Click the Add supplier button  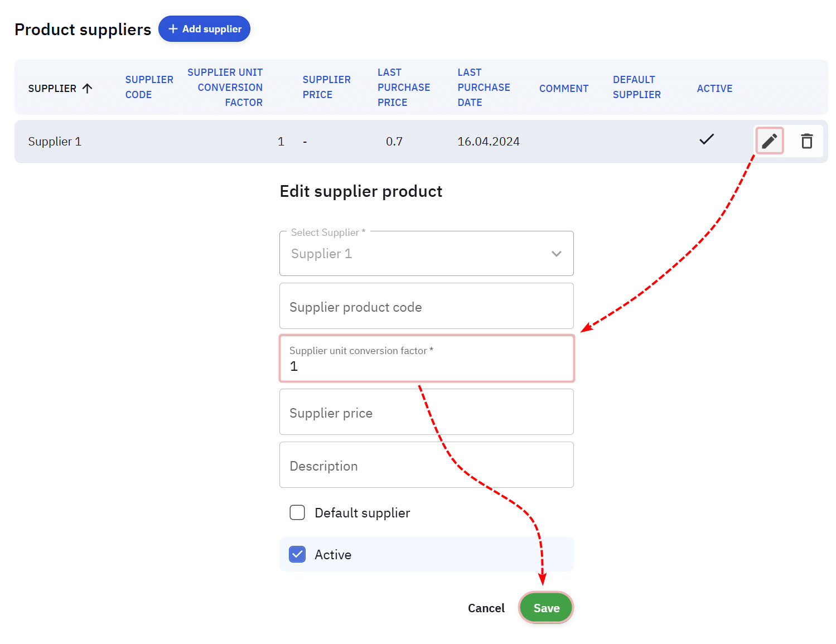pyautogui.click(x=204, y=29)
